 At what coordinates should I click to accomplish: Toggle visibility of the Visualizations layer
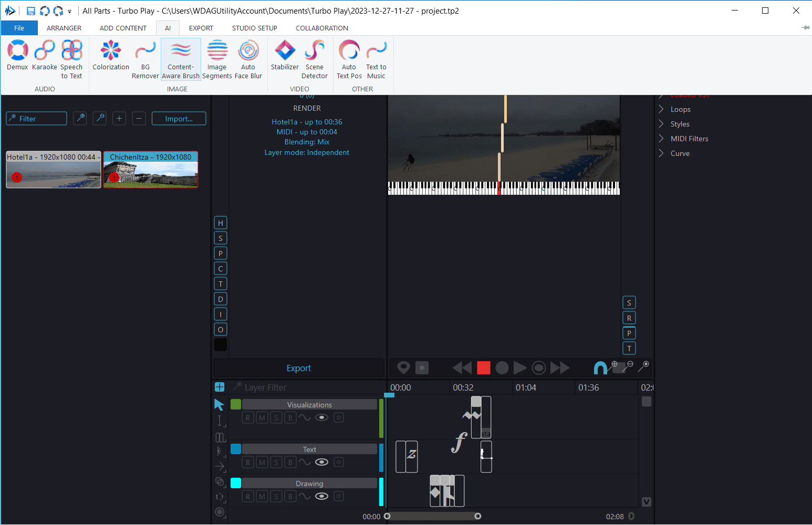(321, 418)
